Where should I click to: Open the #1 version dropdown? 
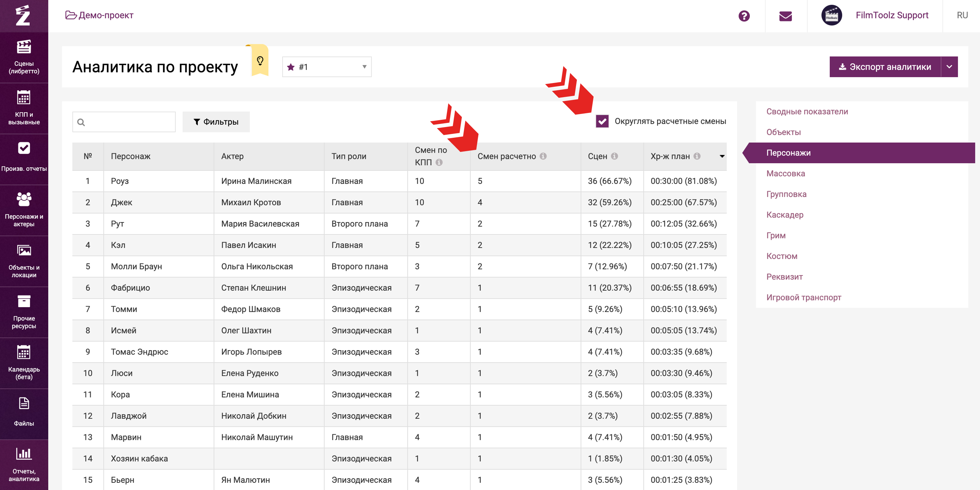coord(327,67)
